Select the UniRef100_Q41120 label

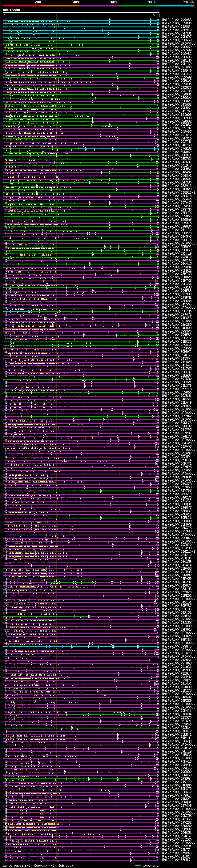pyautogui.click(x=177, y=230)
